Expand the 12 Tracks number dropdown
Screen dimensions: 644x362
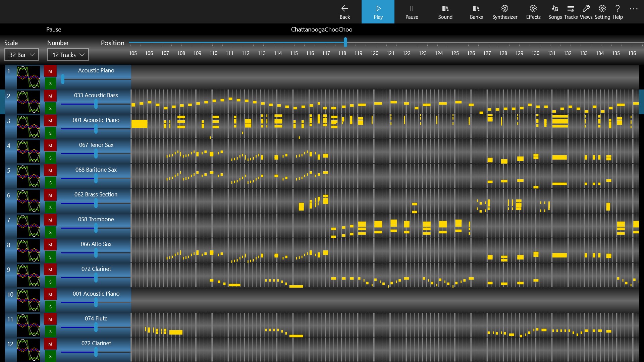point(68,55)
